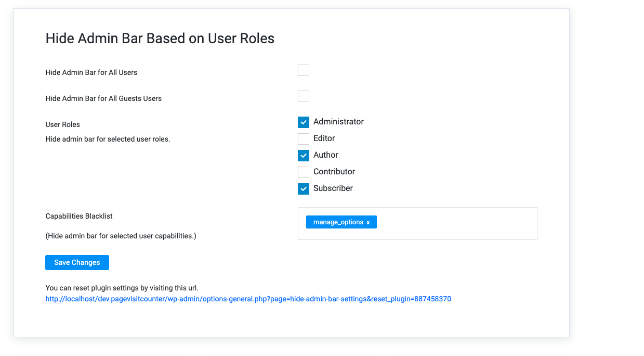
Task: Click the You can reset plugin settings sentence
Action: click(122, 288)
